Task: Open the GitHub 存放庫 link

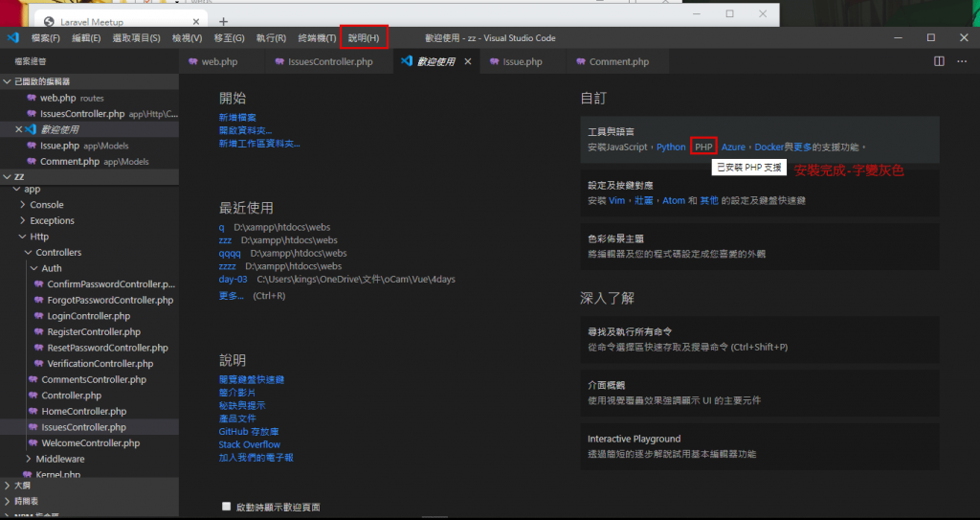Action: point(249,432)
